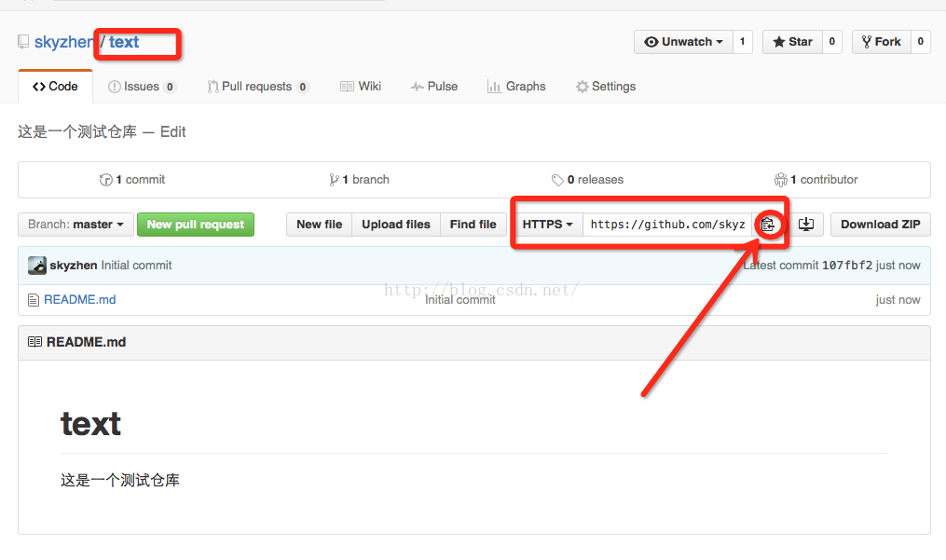The image size is (946, 560).
Task: Click the skyzhen owner link
Action: click(x=63, y=42)
